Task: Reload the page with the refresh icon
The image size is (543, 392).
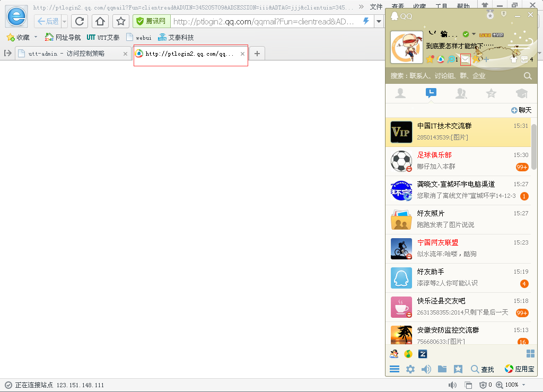Action: 80,21
